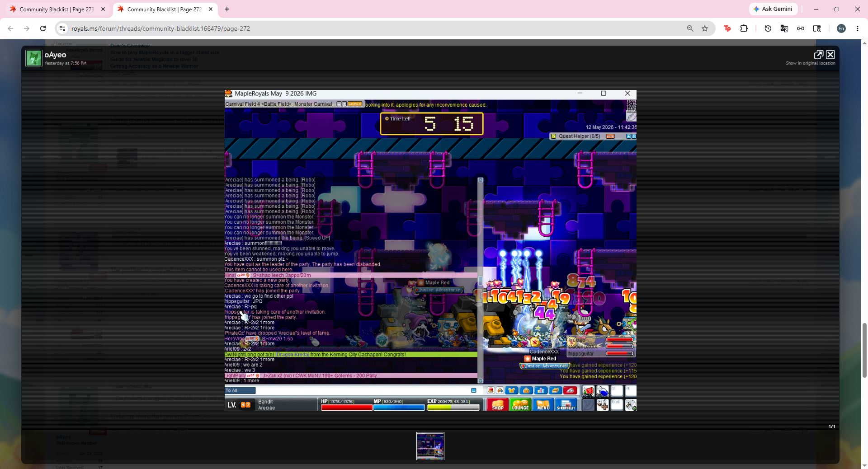868x469 pixels.
Task: Go back to the previous page
Action: point(10,28)
